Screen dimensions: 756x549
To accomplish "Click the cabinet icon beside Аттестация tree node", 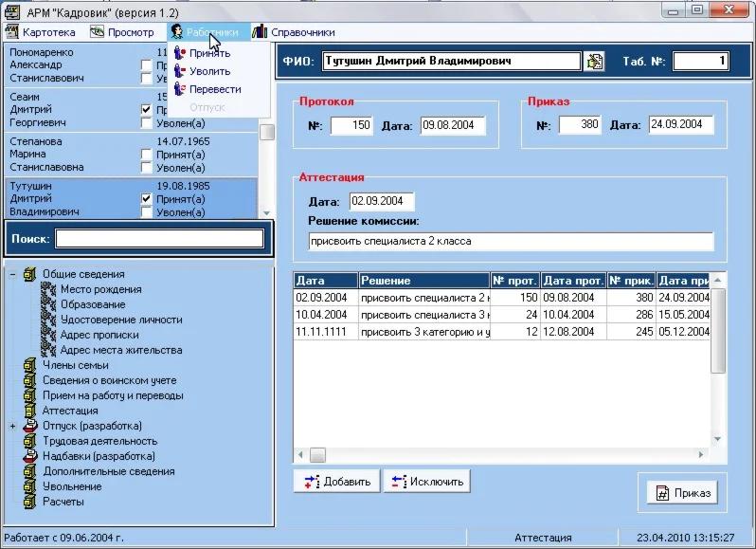I will [29, 411].
